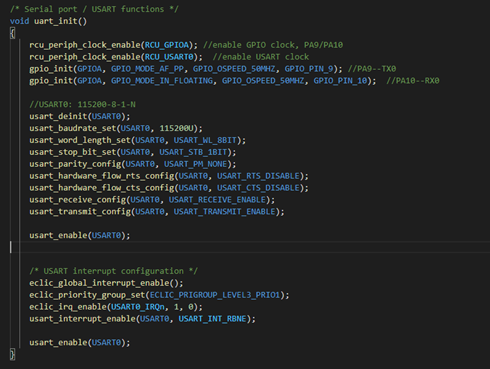Click the RCU_USART0 constant
The width and height of the screenshot is (490, 369).
click(x=169, y=57)
